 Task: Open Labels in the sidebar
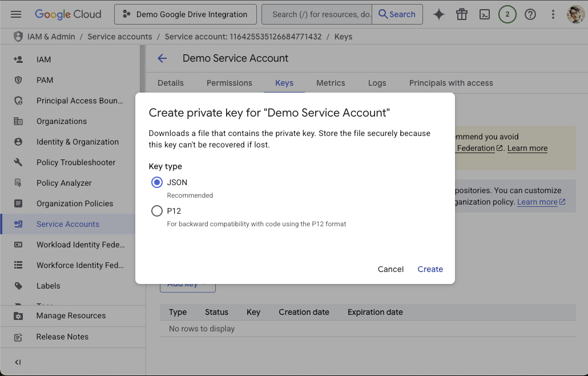(70, 286)
